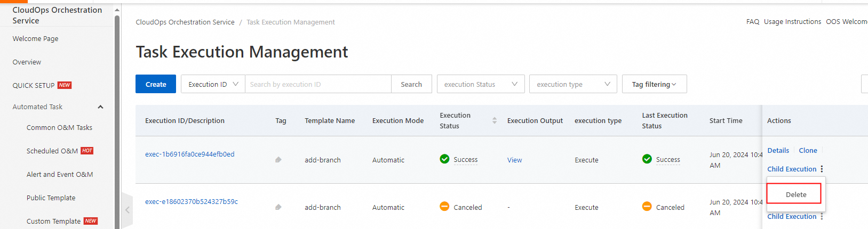
Task: Click the orange Canceled icon under Last Execution Status
Action: (x=647, y=207)
